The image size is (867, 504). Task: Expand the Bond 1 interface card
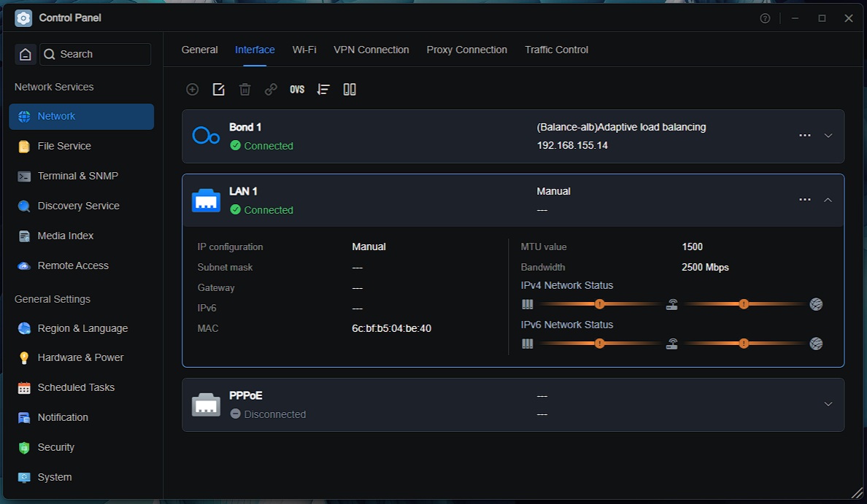pyautogui.click(x=828, y=136)
